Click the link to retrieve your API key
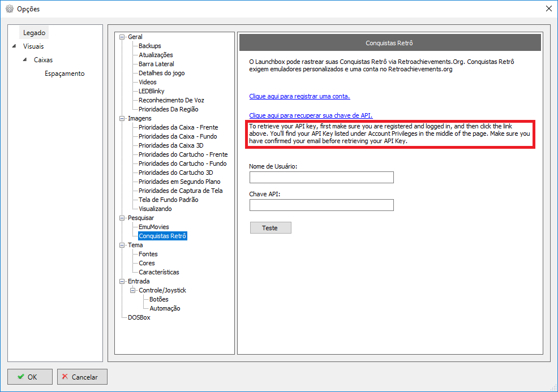Viewport: 558px width, 392px height. coord(311,115)
